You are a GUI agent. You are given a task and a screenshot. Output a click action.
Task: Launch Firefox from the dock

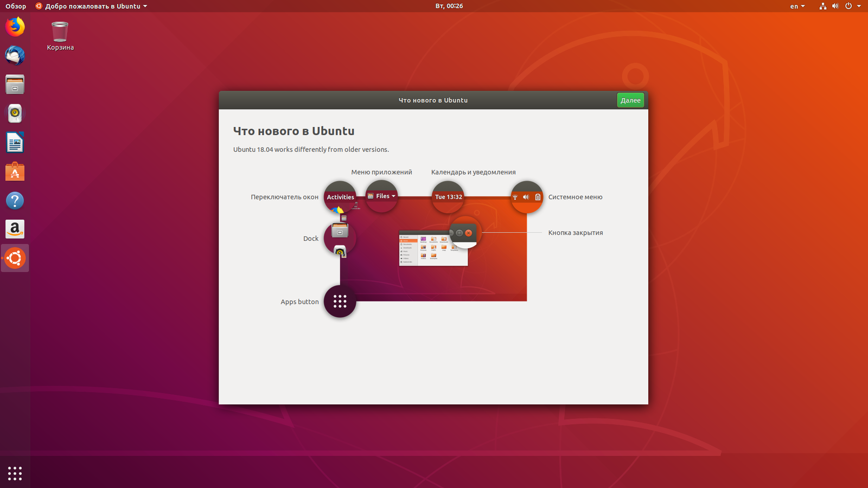click(15, 27)
